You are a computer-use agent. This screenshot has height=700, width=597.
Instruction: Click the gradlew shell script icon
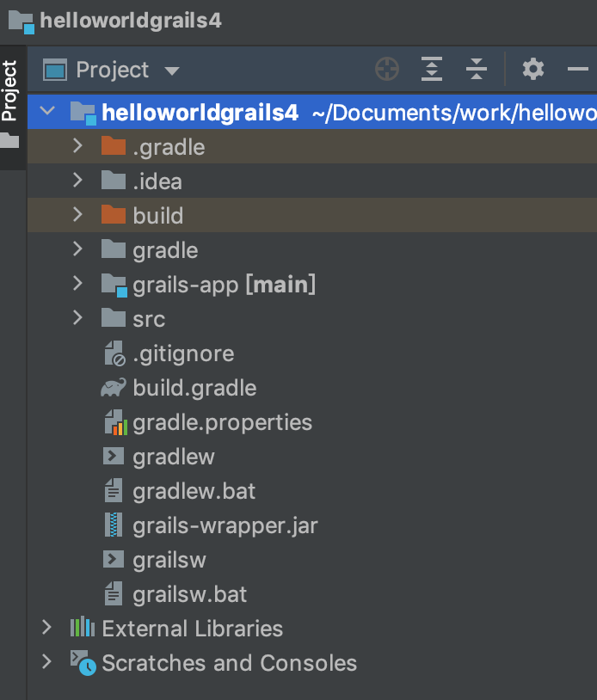[x=114, y=457]
